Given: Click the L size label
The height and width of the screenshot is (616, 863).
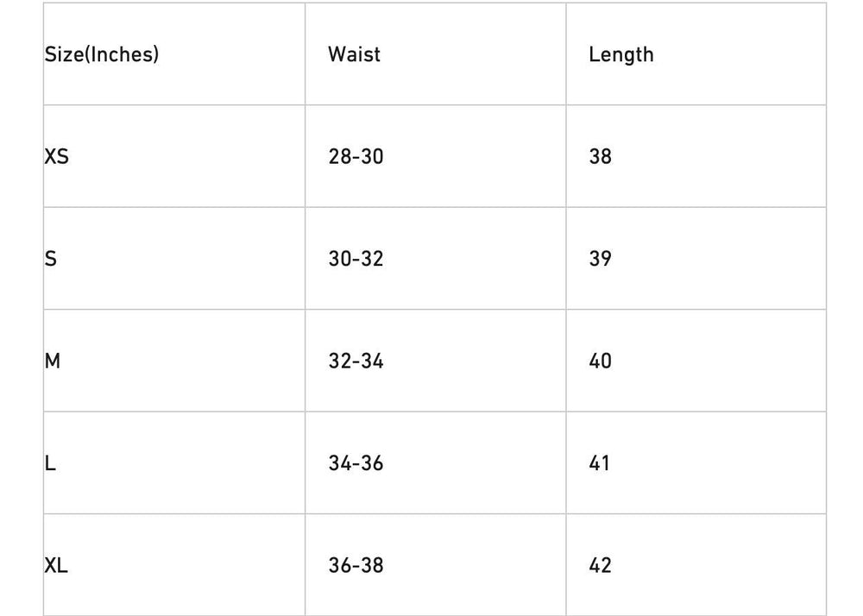Looking at the screenshot, I should (x=50, y=463).
